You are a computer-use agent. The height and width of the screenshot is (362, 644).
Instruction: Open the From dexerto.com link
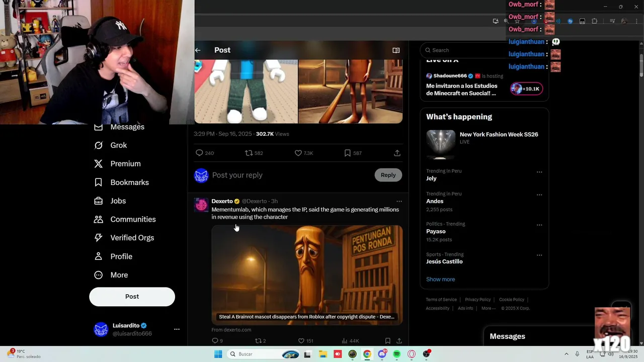[231, 330]
